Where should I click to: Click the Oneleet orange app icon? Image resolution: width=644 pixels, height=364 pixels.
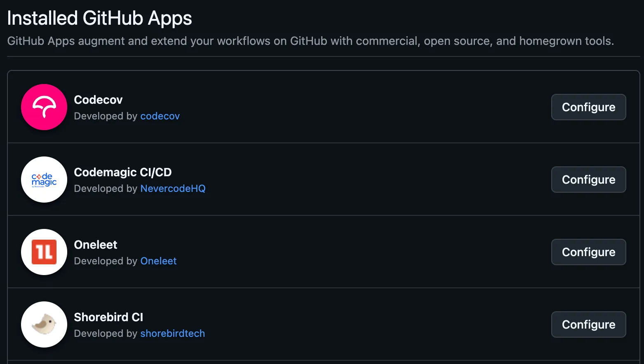pos(44,252)
